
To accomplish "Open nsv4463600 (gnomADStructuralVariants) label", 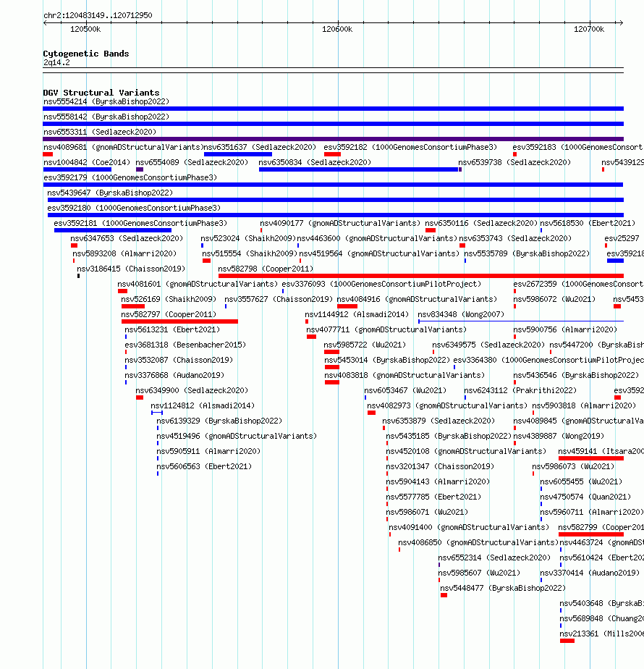I will tap(377, 238).
